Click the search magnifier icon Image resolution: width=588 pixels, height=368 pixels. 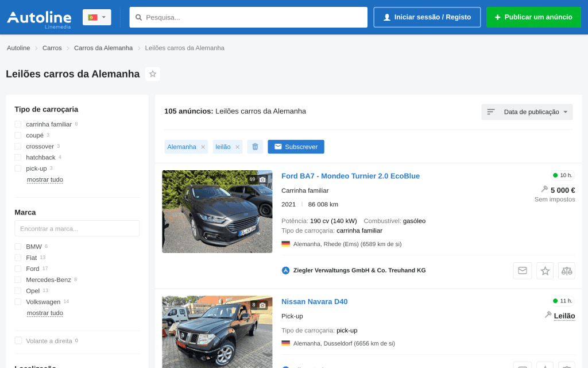(138, 17)
